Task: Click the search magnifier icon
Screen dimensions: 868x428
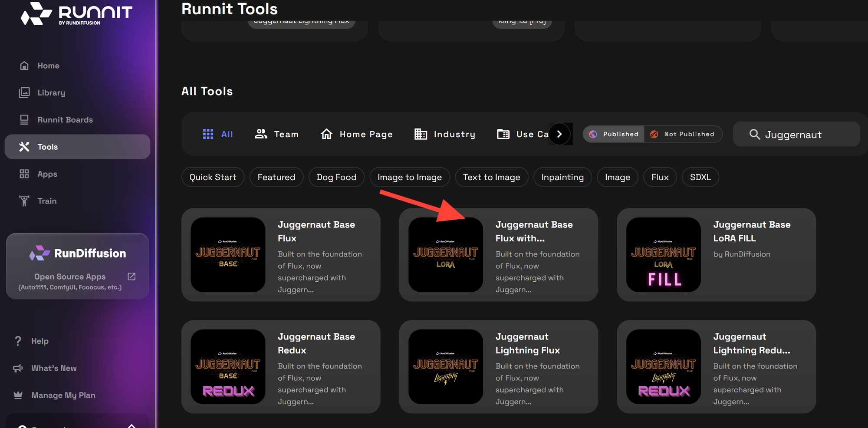Action: point(755,134)
